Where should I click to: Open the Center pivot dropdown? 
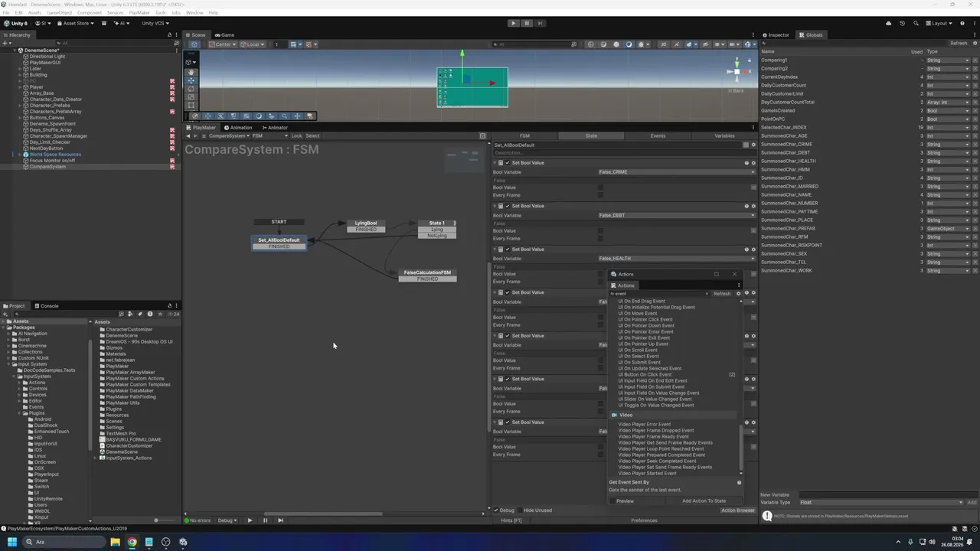[222, 44]
